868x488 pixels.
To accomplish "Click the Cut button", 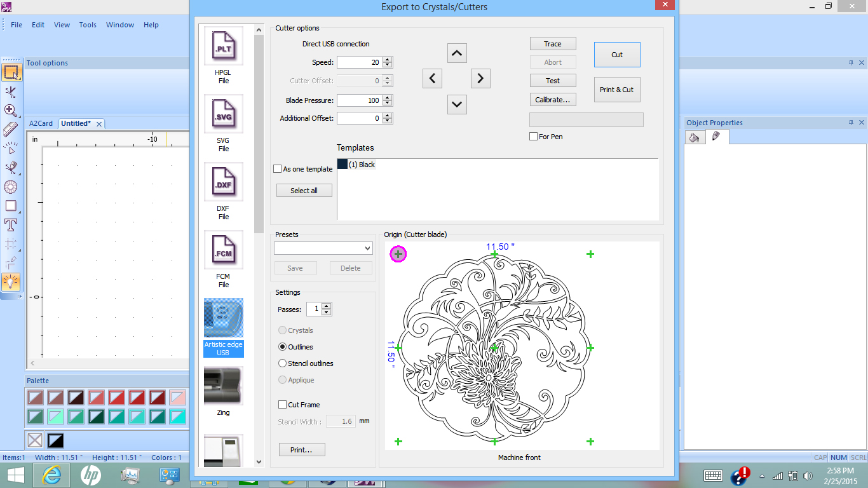I will 617,55.
